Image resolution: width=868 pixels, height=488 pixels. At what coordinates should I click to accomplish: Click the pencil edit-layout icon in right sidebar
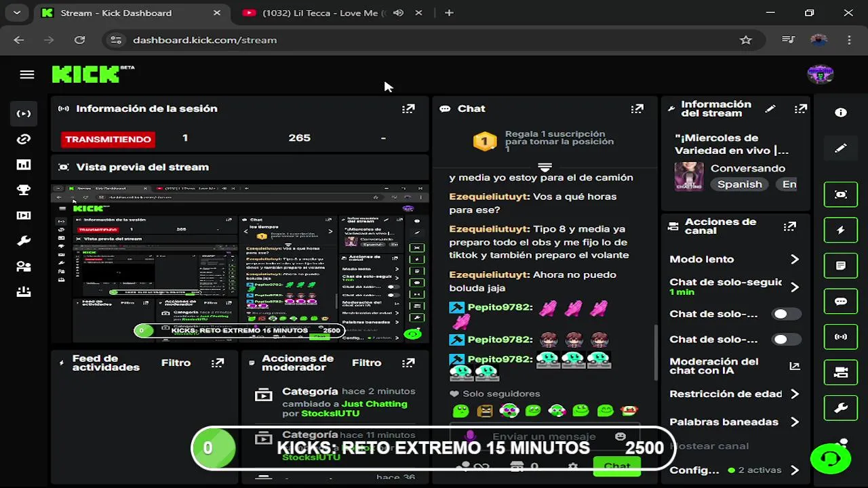tap(841, 148)
